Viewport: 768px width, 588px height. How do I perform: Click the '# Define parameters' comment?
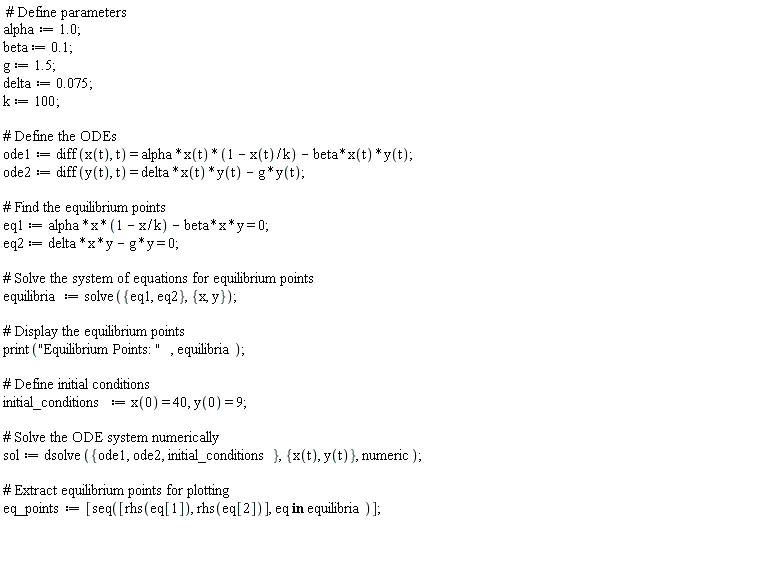coord(66,12)
